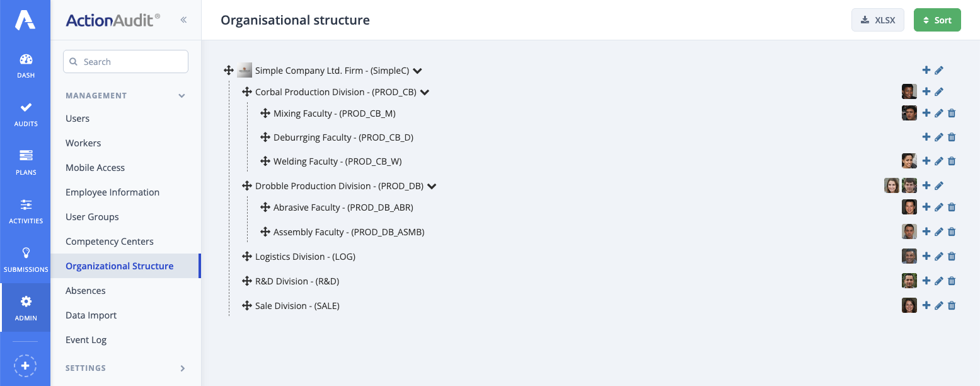Download the structure as XLSX

click(x=877, y=20)
